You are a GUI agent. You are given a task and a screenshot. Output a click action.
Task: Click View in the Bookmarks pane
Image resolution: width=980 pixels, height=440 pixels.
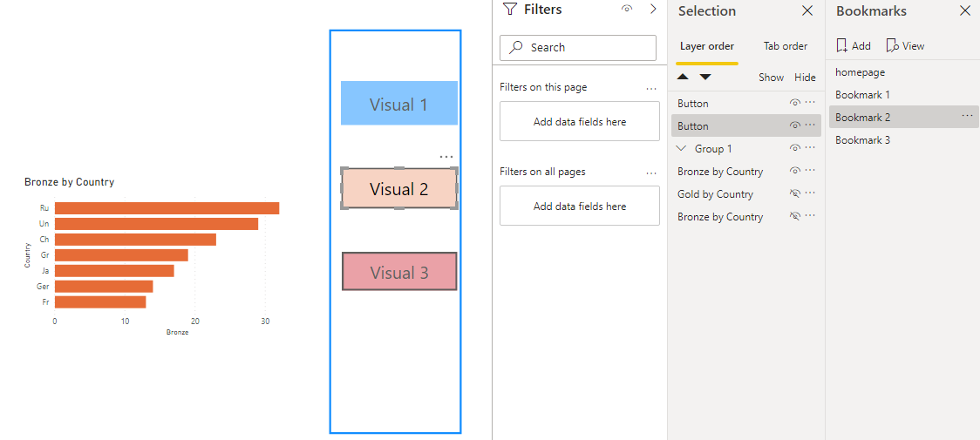[x=906, y=45]
